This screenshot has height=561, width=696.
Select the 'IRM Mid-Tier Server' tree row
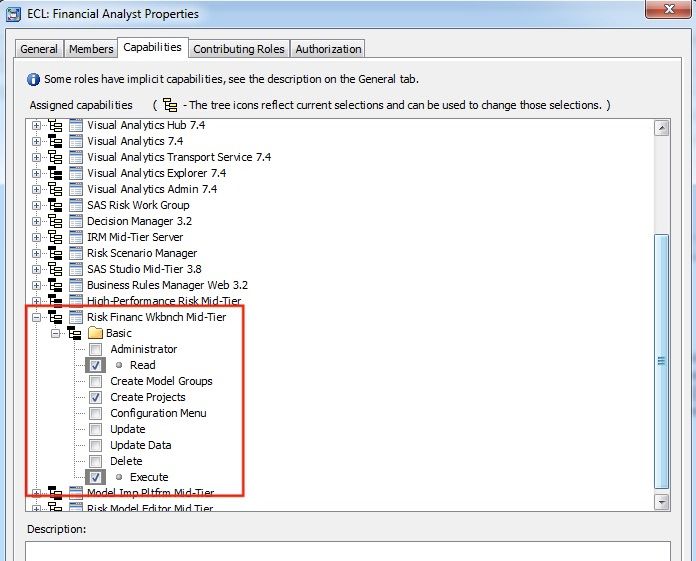(135, 237)
